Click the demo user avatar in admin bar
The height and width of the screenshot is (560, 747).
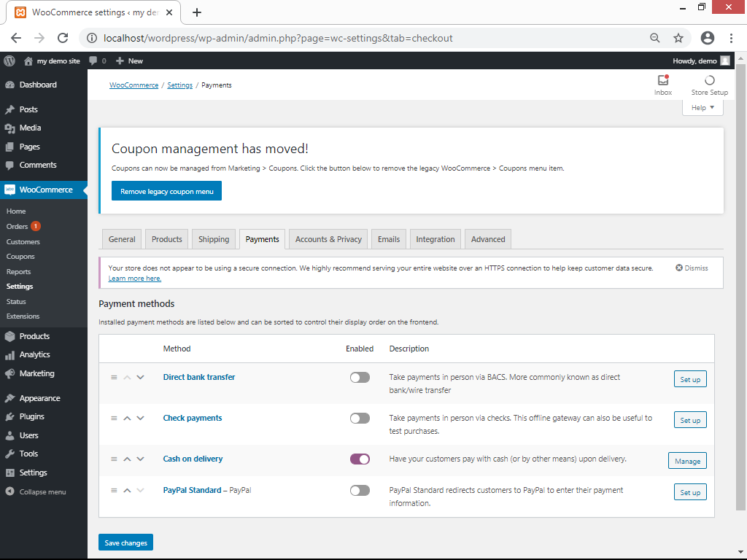click(x=725, y=61)
